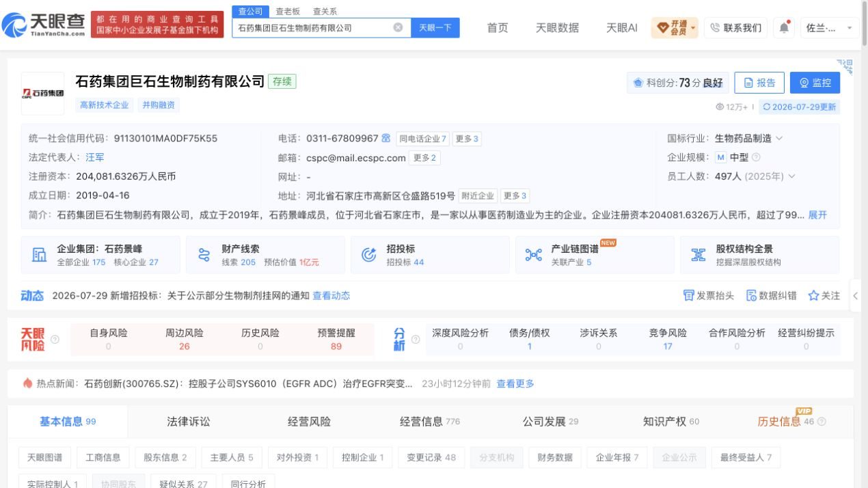Open 股权结构全景 card icon

click(698, 255)
